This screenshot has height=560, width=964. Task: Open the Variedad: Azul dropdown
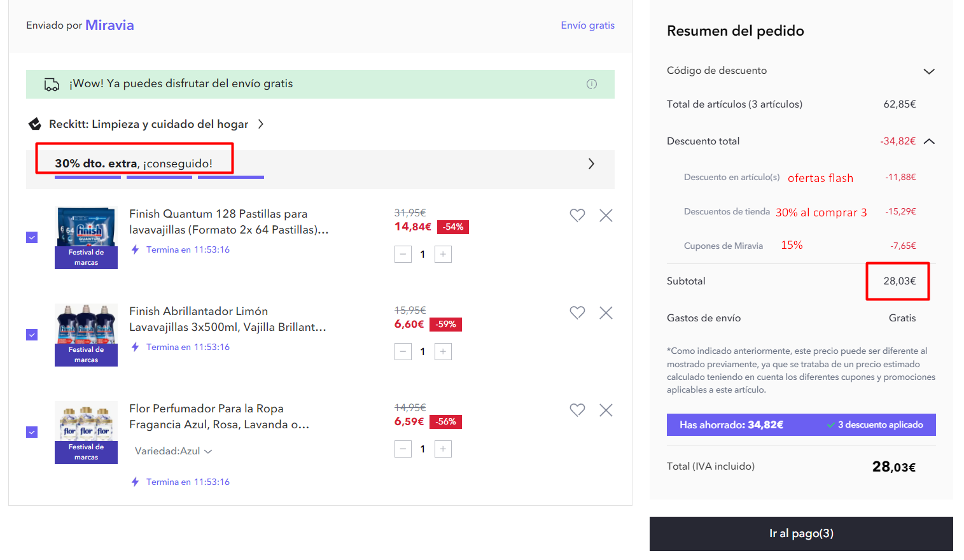click(x=173, y=451)
